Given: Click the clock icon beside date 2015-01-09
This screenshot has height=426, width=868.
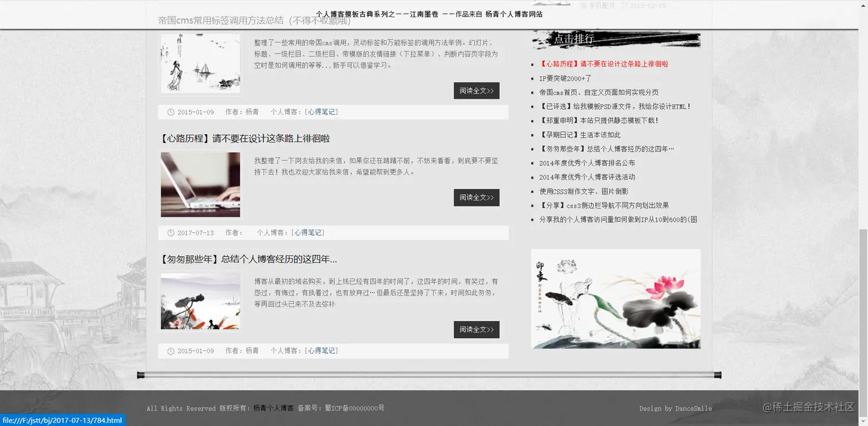Looking at the screenshot, I should point(170,112).
